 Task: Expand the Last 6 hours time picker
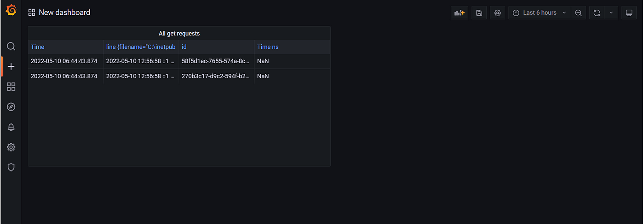pos(540,13)
